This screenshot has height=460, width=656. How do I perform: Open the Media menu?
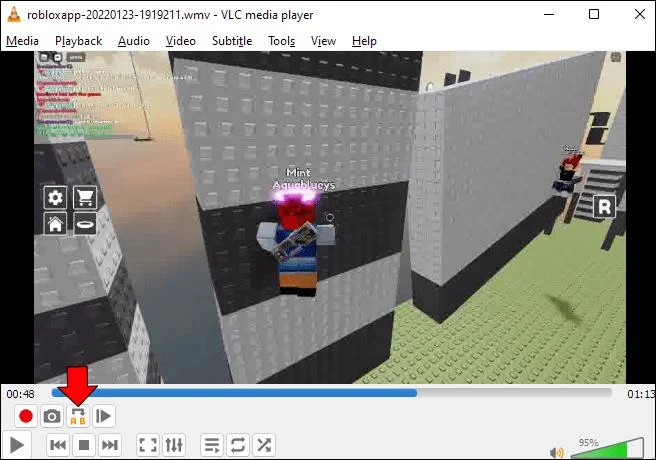[x=22, y=41]
